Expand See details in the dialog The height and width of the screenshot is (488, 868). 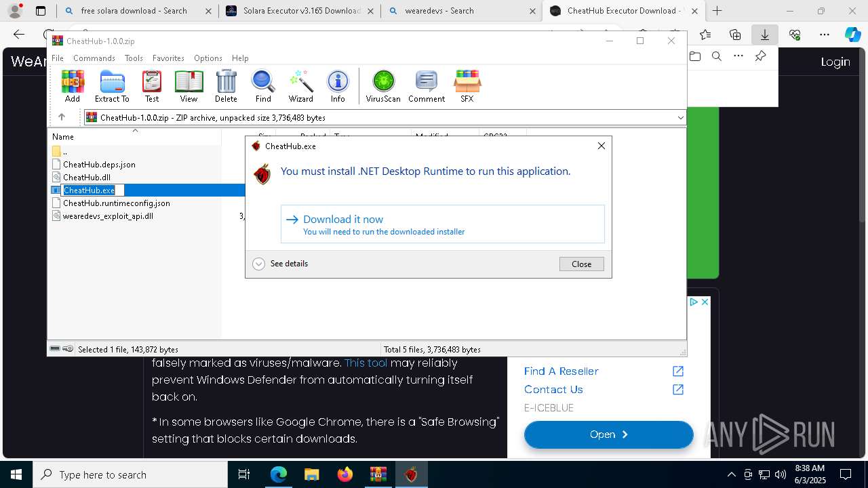pos(280,264)
